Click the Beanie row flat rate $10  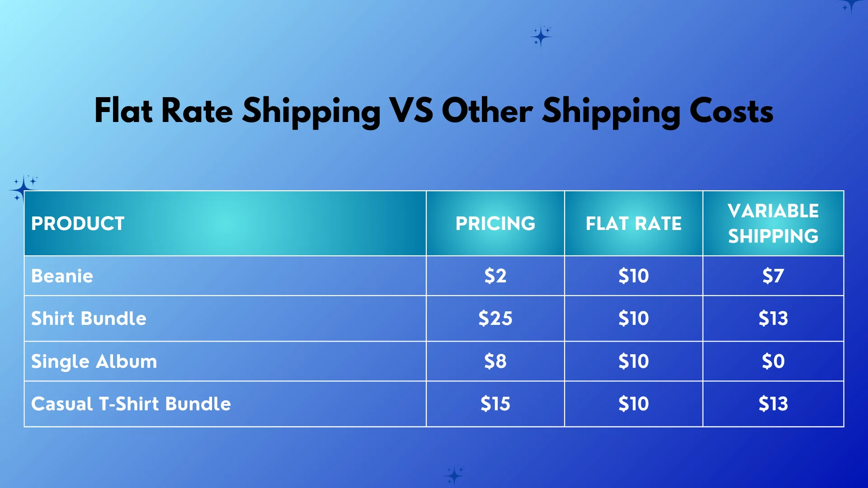pyautogui.click(x=633, y=276)
